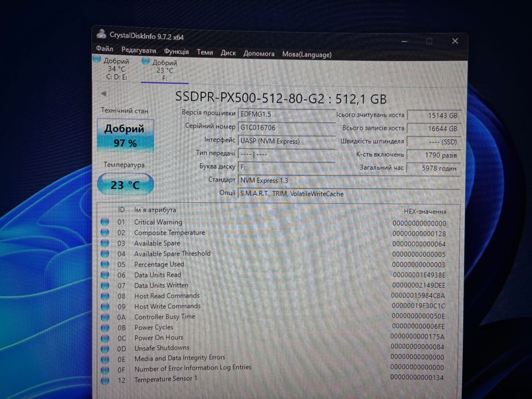Click the Ім'я атрибута column header

(x=155, y=210)
